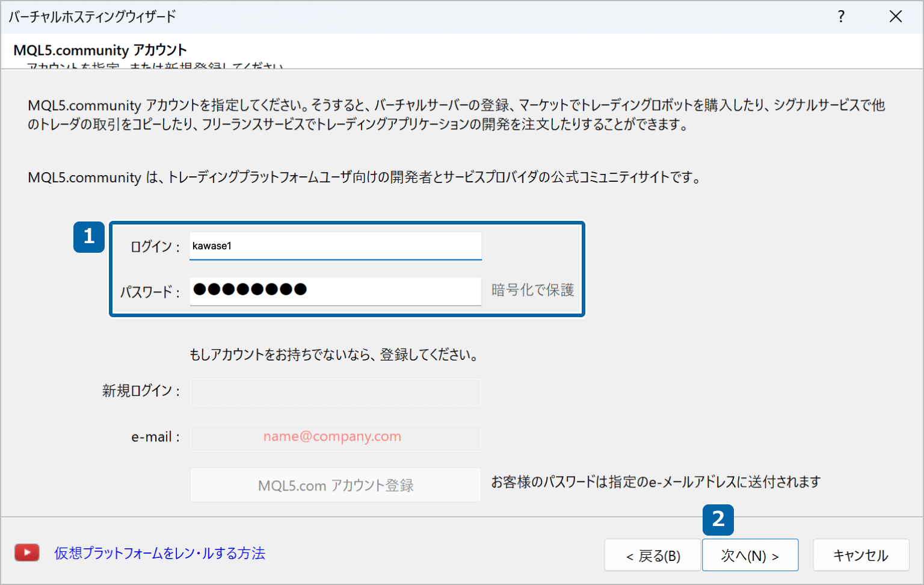The width and height of the screenshot is (924, 585).
Task: Click the MQL5.community アカウント header title
Action: 100,50
